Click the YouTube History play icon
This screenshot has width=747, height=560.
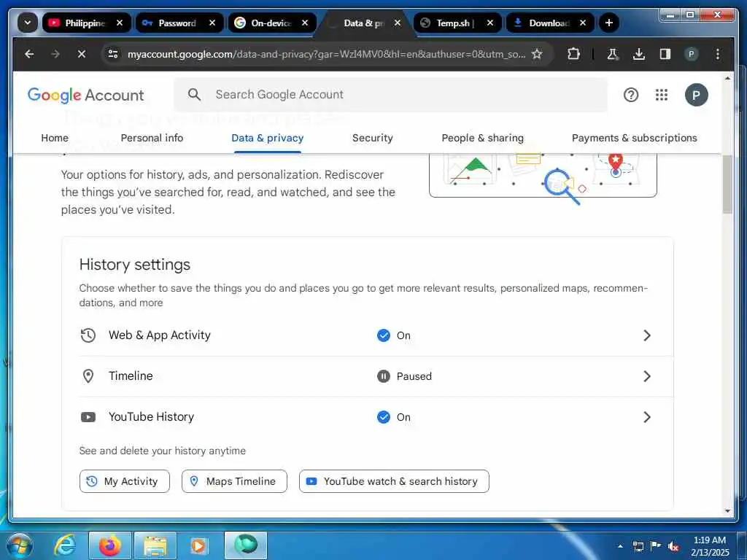88,417
